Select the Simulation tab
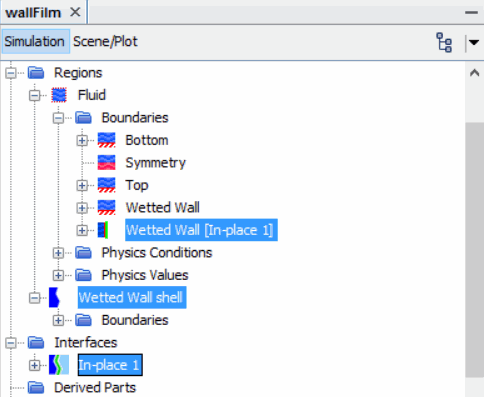The height and width of the screenshot is (397, 484). (35, 42)
